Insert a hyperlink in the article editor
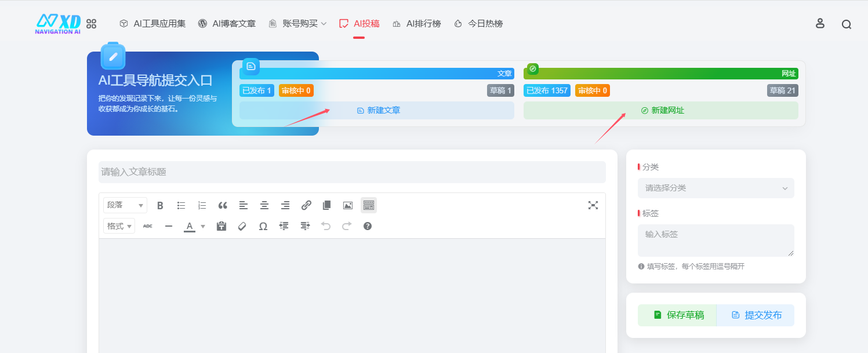 [306, 205]
